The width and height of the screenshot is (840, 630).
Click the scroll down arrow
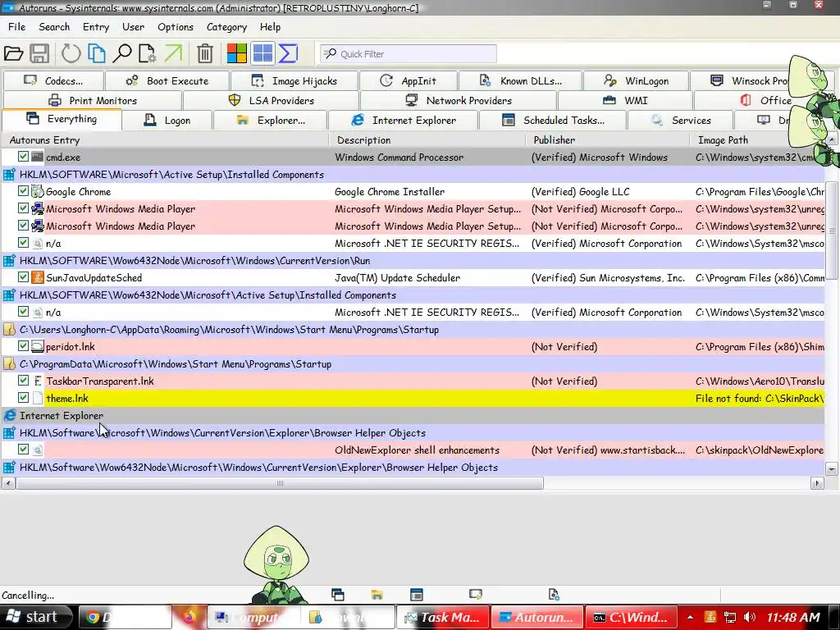[x=832, y=469]
